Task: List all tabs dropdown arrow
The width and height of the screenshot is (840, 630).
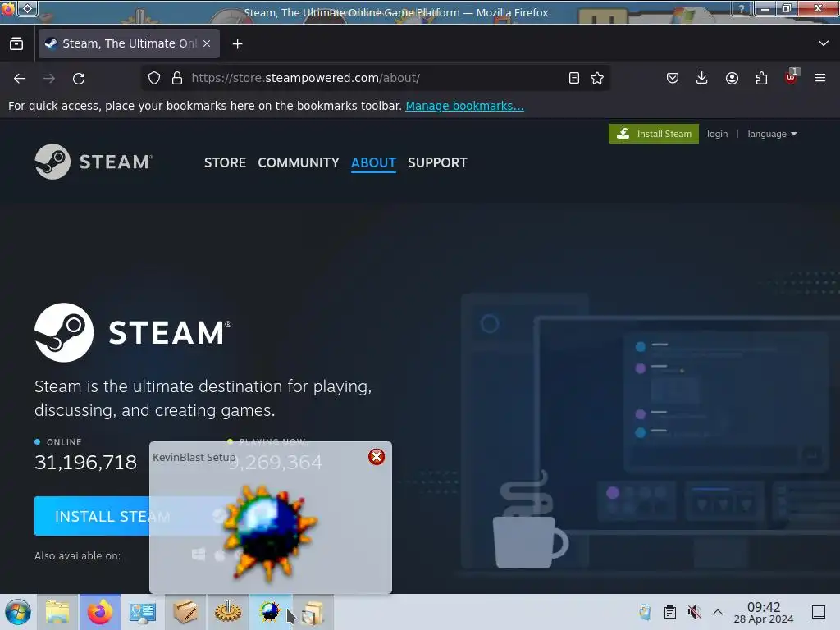Action: (x=824, y=43)
